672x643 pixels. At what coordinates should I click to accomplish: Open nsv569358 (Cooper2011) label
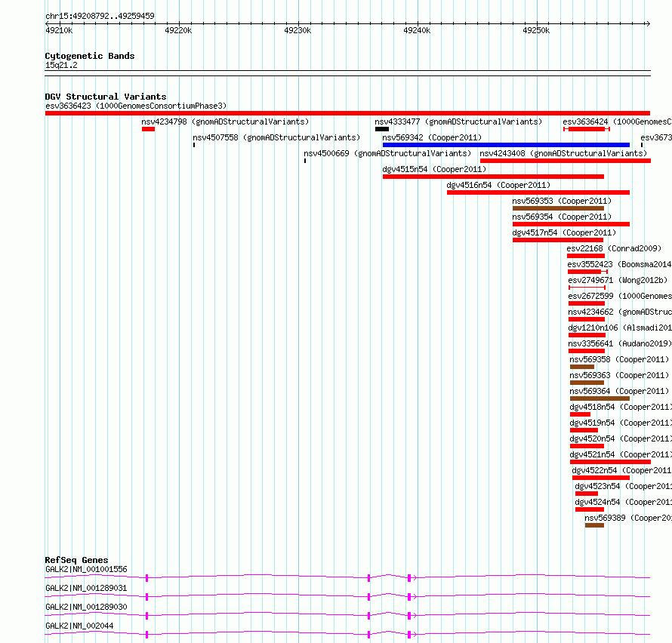coord(619,359)
